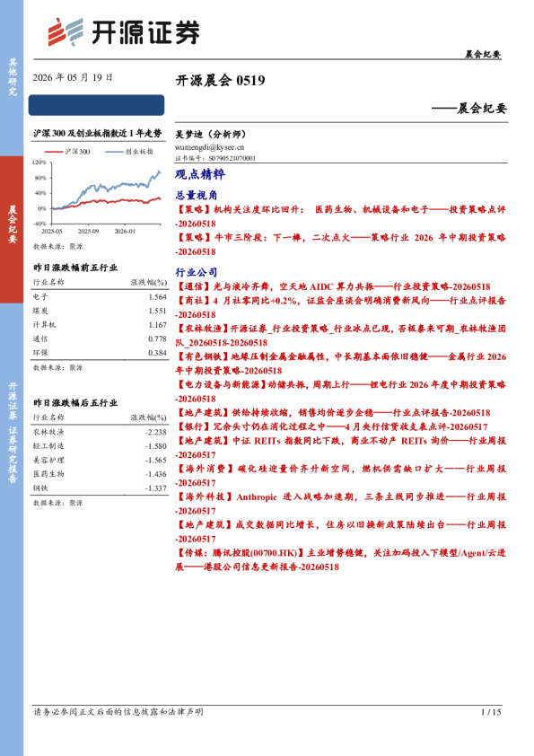Open the 牛市三阶段 strategy report link

click(341, 244)
